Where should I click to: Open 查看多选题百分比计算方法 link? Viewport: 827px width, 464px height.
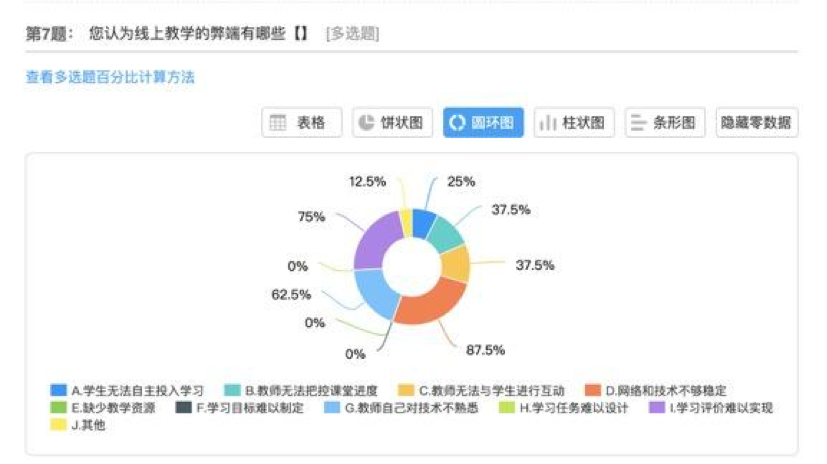(x=110, y=77)
